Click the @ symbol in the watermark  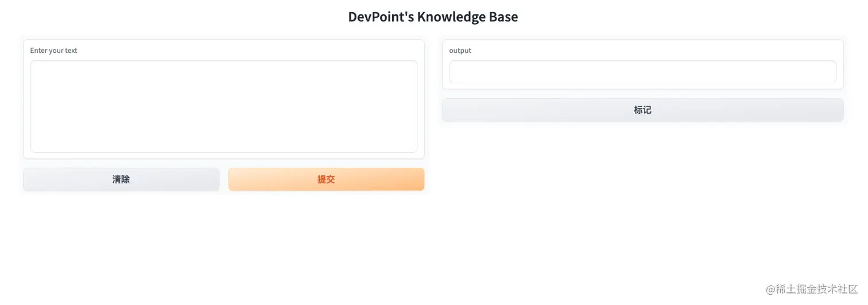pos(771,289)
